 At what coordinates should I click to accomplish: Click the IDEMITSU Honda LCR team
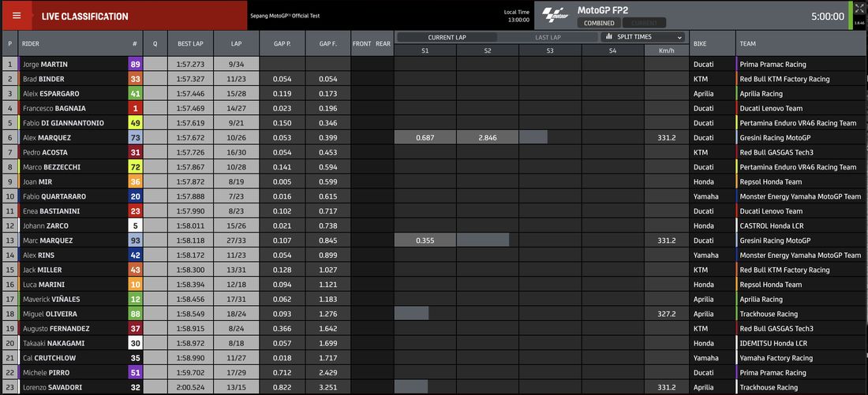(x=772, y=344)
